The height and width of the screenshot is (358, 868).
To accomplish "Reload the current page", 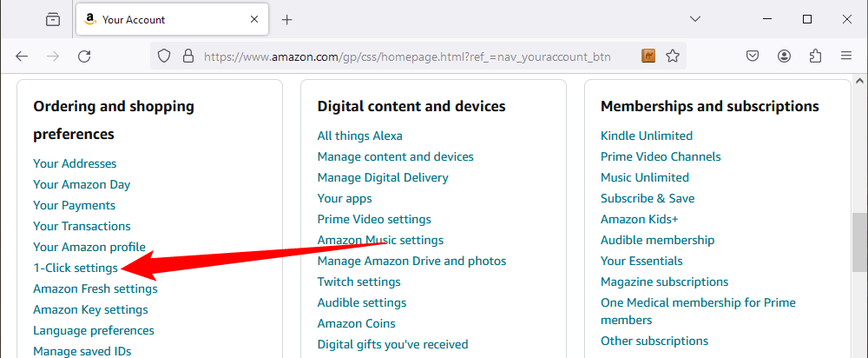I will 84,56.
